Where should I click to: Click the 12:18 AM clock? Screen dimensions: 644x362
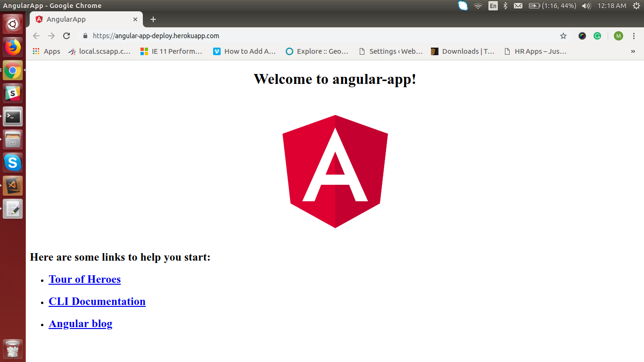pyautogui.click(x=611, y=6)
